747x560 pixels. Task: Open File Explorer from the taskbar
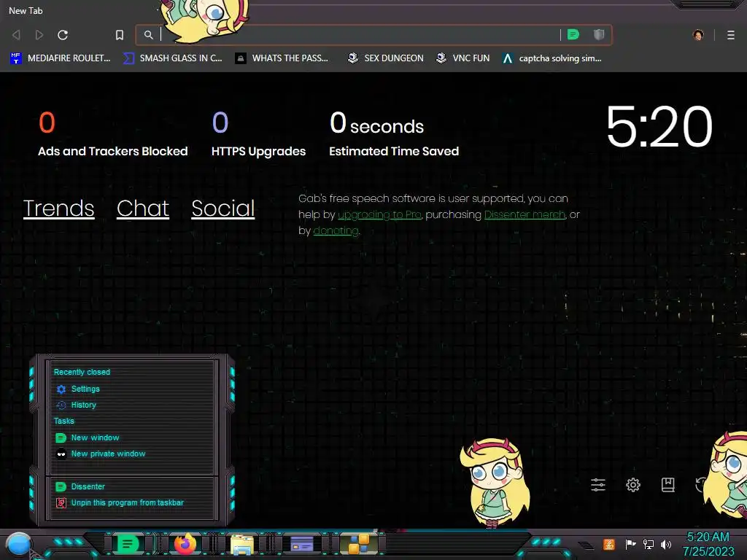tap(242, 544)
